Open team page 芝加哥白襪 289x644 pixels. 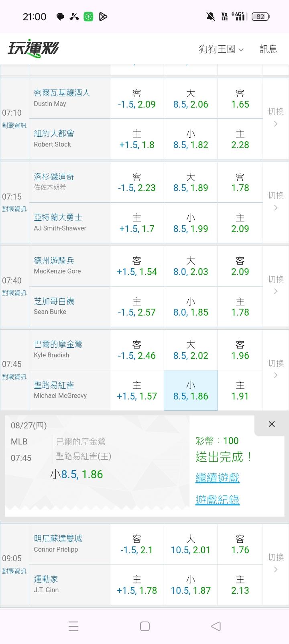[54, 301]
